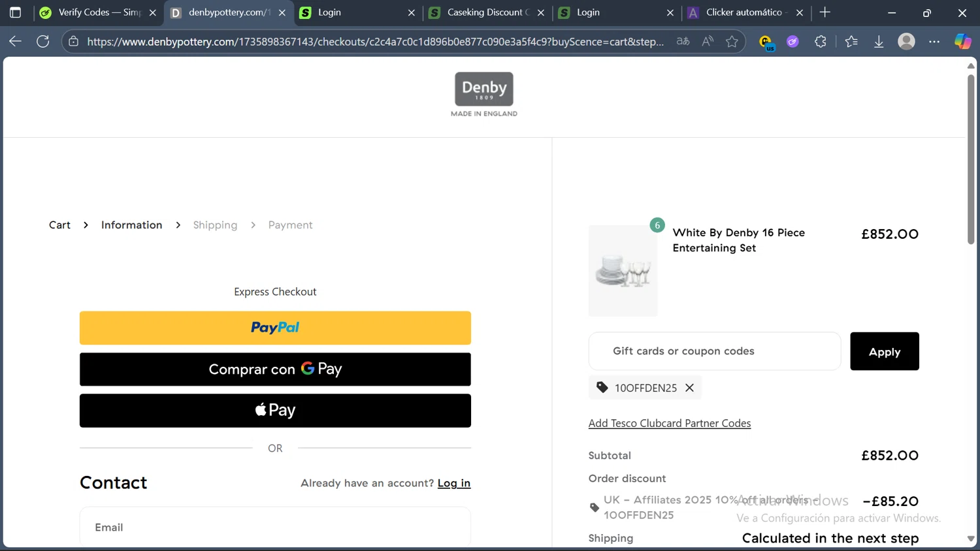980x551 pixels.
Task: Click the page vertical scrollbar
Action: click(x=971, y=160)
